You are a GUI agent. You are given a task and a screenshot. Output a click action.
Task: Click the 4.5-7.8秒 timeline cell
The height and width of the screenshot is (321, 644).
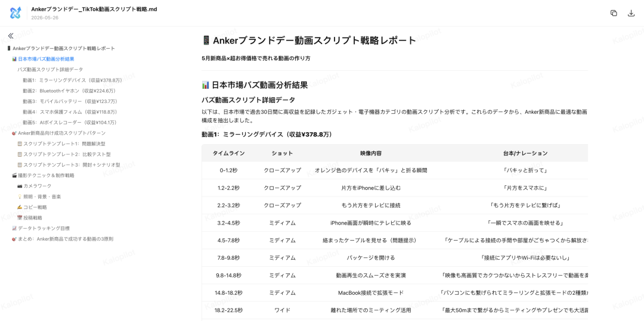click(228, 241)
